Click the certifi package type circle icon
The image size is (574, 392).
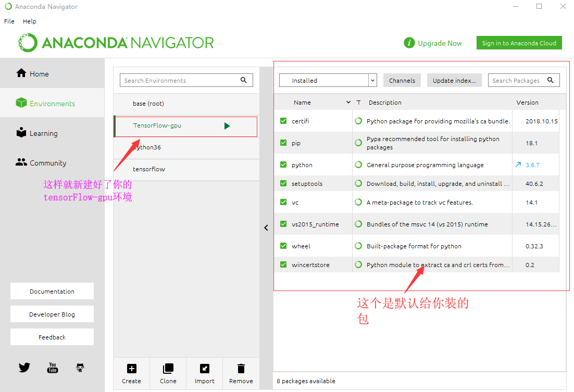coord(358,121)
